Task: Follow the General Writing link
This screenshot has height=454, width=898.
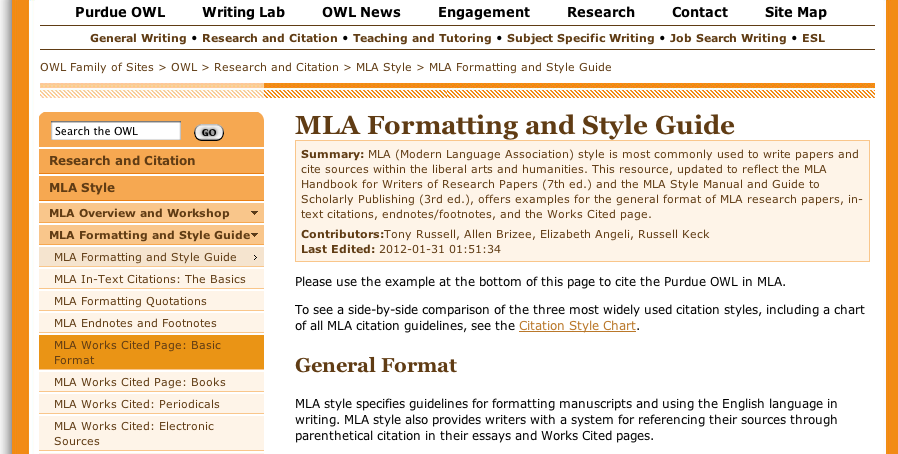Action: tap(138, 38)
